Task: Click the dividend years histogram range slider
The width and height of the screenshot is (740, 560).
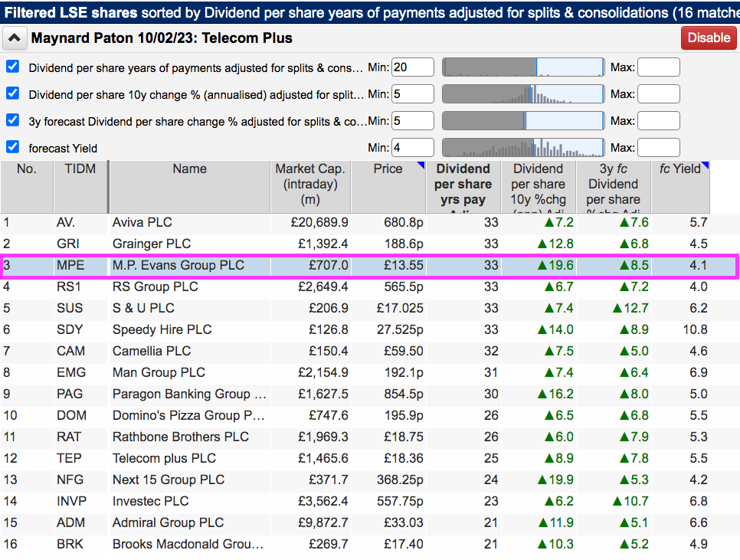Action: click(x=523, y=67)
